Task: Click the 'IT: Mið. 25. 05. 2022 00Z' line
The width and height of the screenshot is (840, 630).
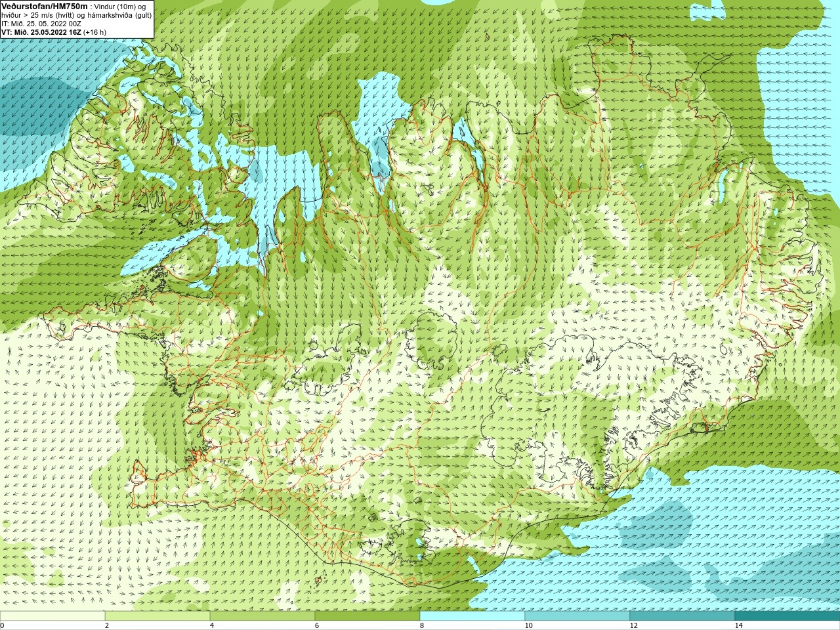Action: [x=41, y=24]
